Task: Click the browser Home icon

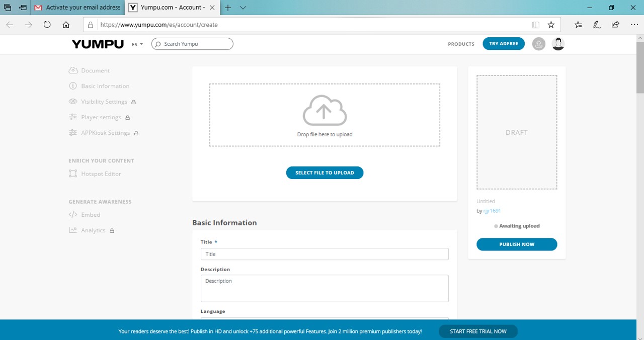Action: coord(66,25)
